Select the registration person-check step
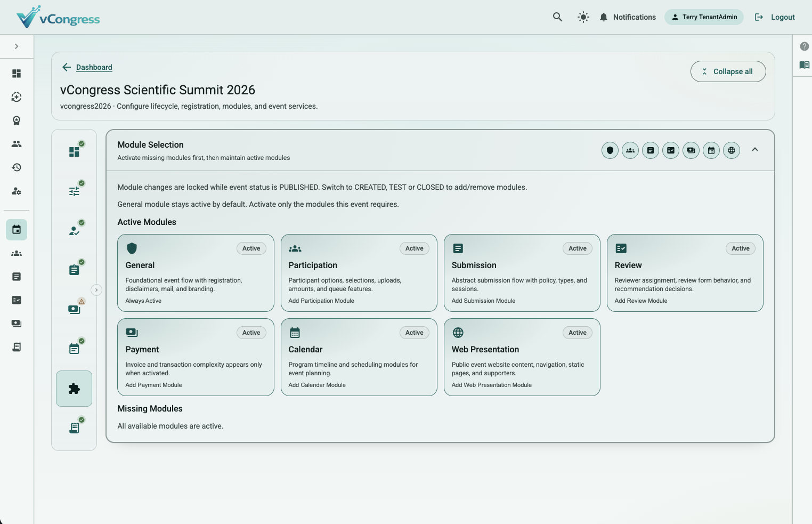Screen dimensions: 812x524 (x=74, y=231)
